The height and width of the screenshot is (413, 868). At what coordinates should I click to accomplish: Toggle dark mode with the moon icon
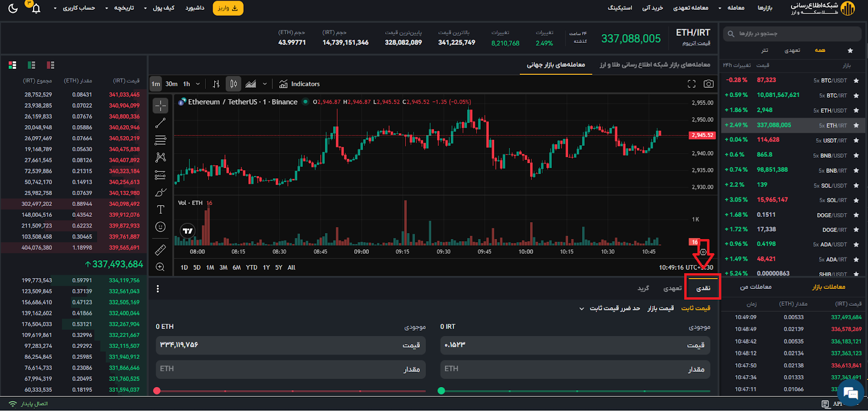coord(13,9)
